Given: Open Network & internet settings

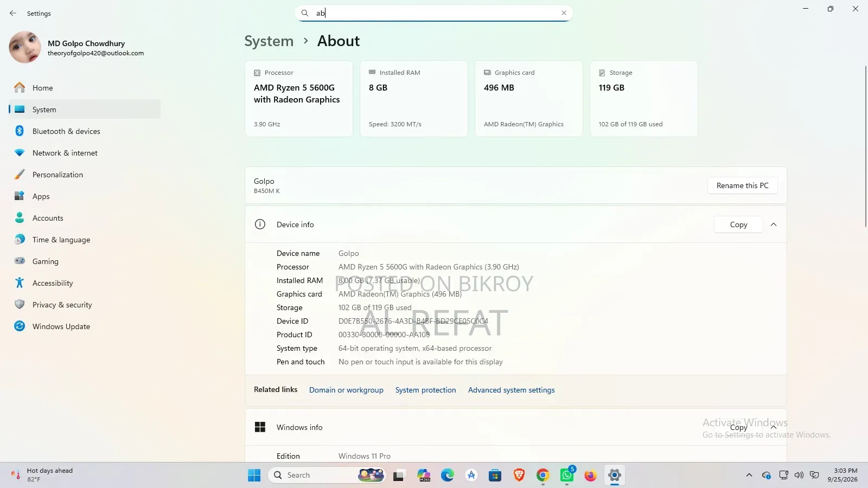Looking at the screenshot, I should point(85,153).
